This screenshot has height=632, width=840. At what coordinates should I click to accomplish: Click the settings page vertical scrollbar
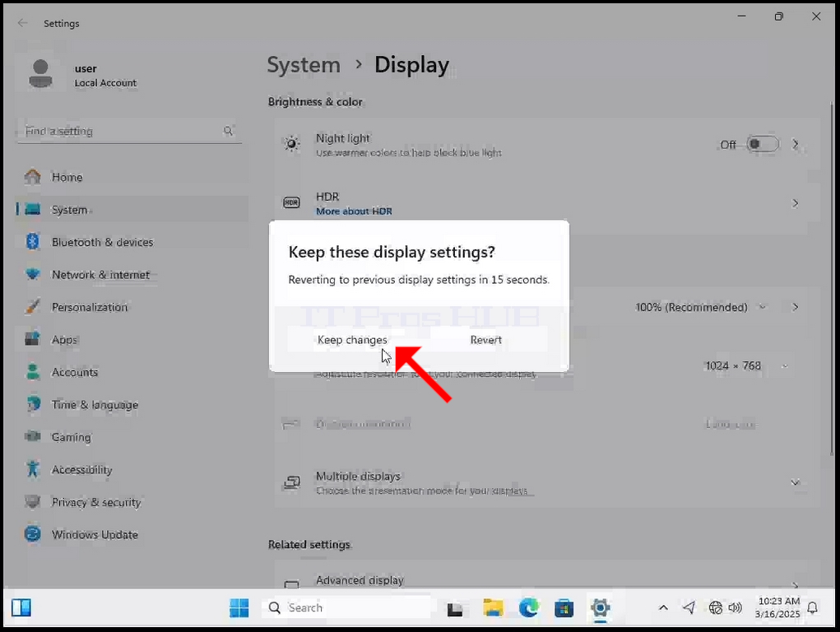pyautogui.click(x=832, y=279)
